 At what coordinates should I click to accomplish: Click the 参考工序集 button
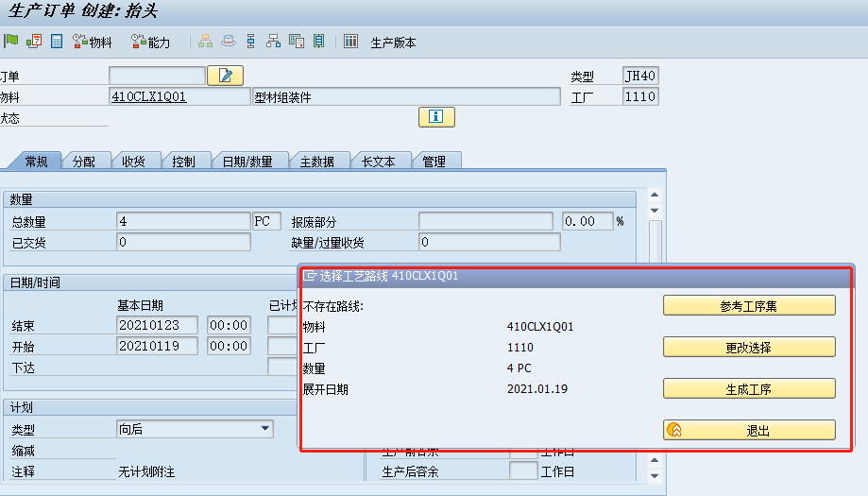click(749, 305)
